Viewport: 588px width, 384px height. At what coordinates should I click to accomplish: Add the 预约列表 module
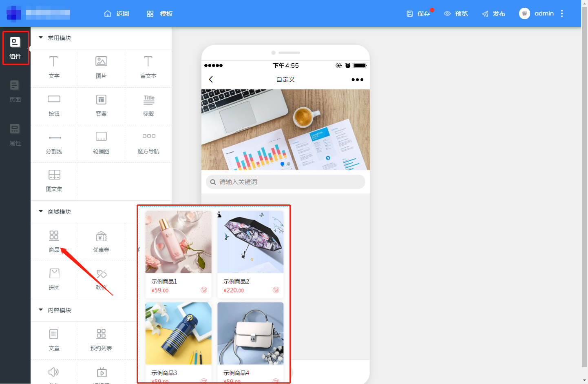pyautogui.click(x=101, y=340)
